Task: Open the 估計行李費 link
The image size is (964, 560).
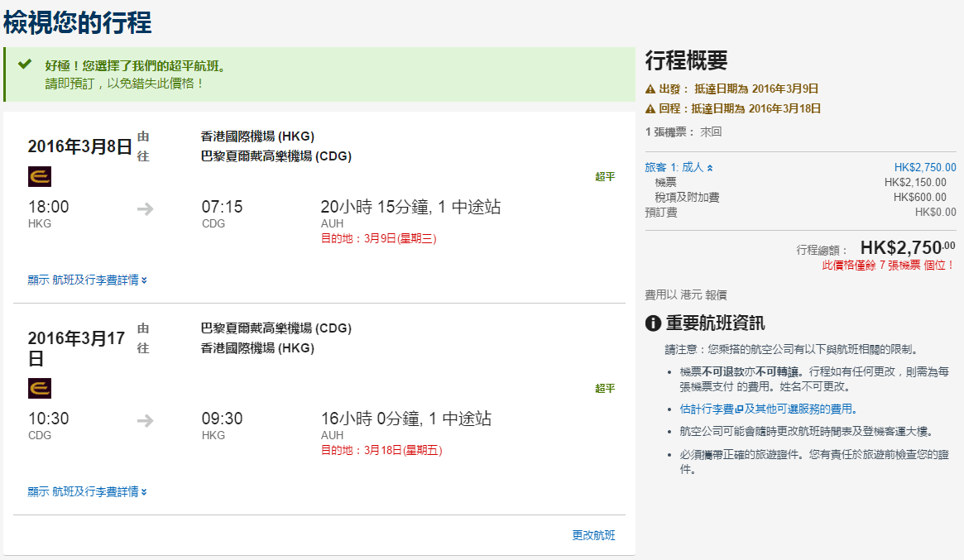Action: coord(706,409)
